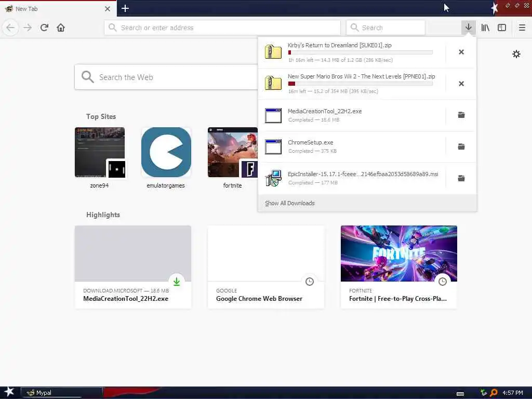Go forward with the forward arrow
The height and width of the screenshot is (399, 532).
point(28,28)
